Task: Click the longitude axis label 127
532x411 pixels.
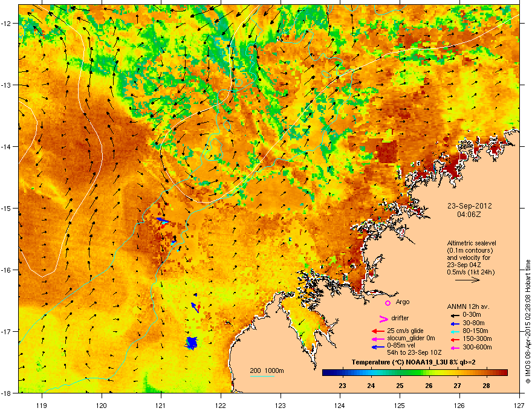Action: pos(519,405)
